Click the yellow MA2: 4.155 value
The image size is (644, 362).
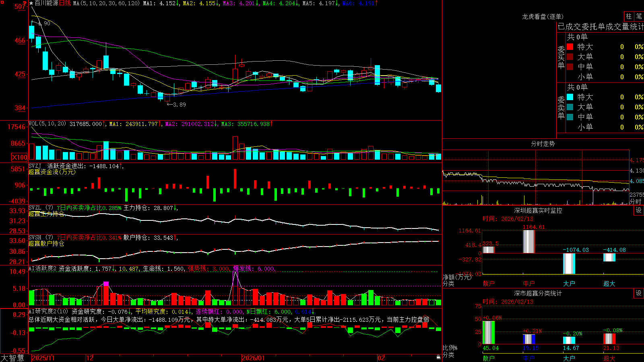coord(201,3)
